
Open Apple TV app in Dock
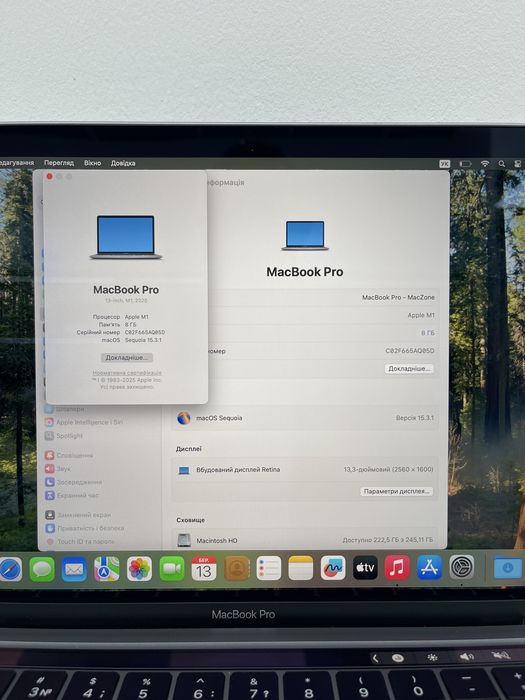coord(365,568)
